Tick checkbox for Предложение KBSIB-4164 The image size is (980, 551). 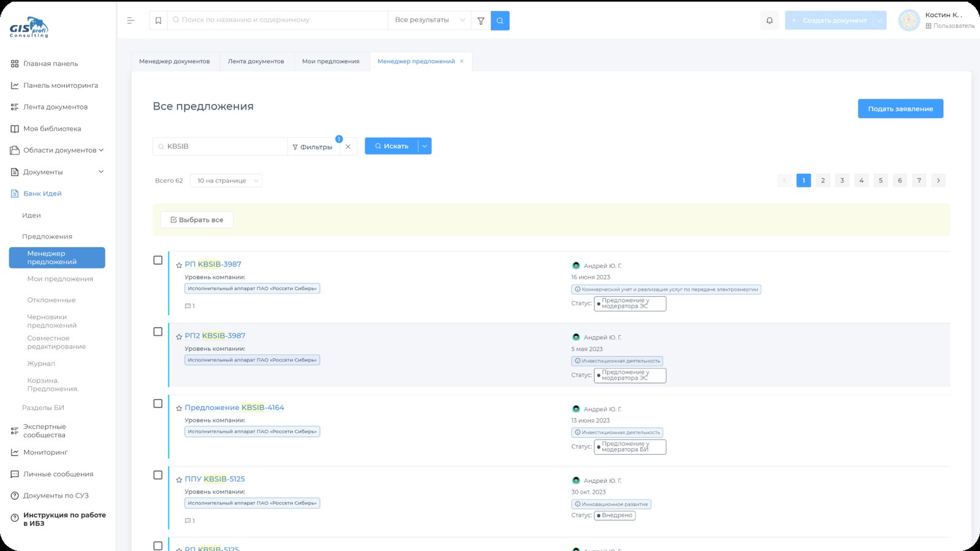point(158,403)
